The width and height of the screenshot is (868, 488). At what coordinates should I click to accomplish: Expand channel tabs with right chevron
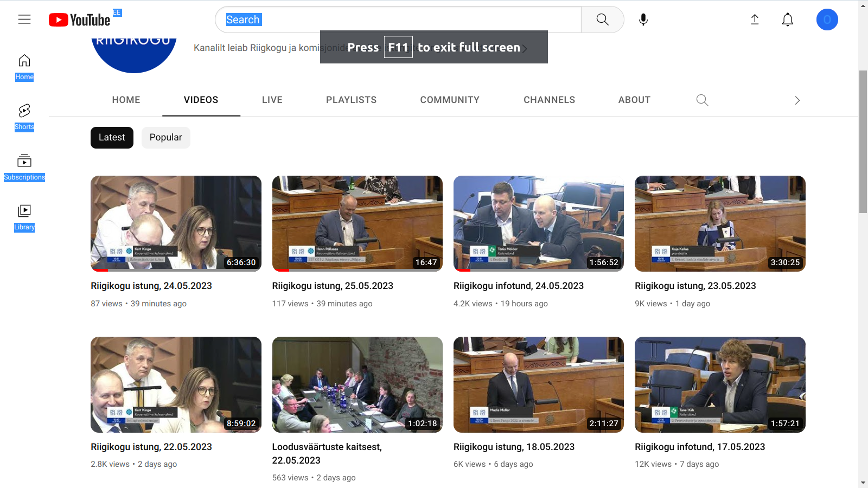pos(797,100)
